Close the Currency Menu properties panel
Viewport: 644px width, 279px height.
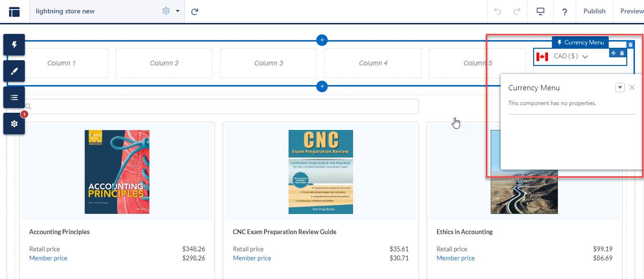(632, 87)
